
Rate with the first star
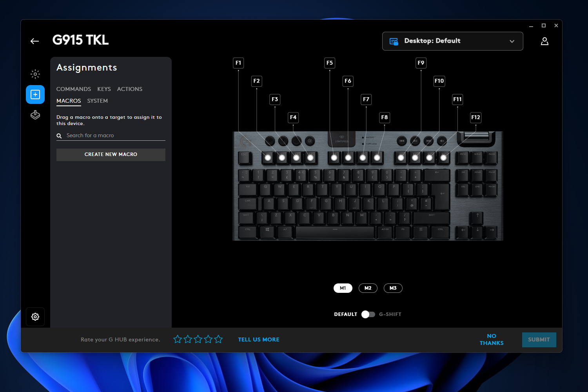tap(178, 339)
